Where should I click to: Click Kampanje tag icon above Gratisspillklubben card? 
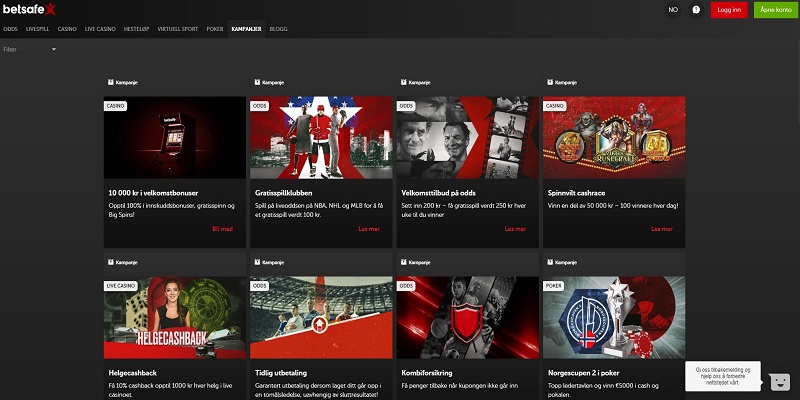[257, 82]
